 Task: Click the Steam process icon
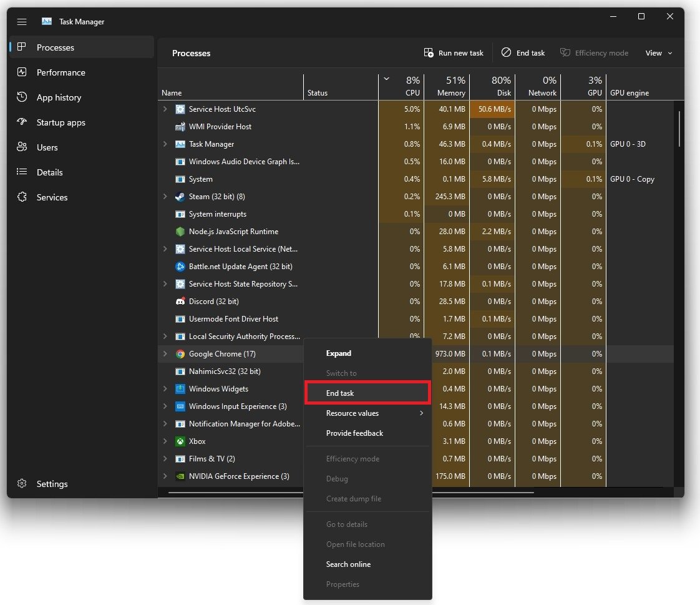point(180,197)
